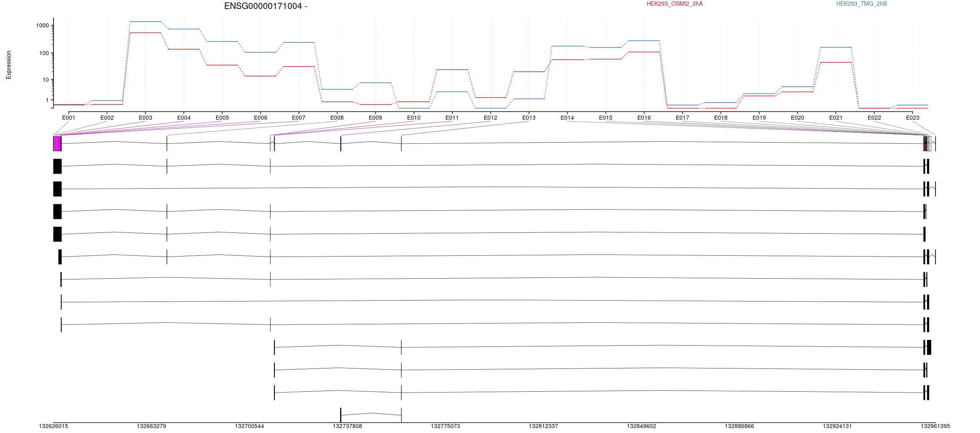
Task: Click the ENSG00000171004 gene title
Action: pos(265,6)
